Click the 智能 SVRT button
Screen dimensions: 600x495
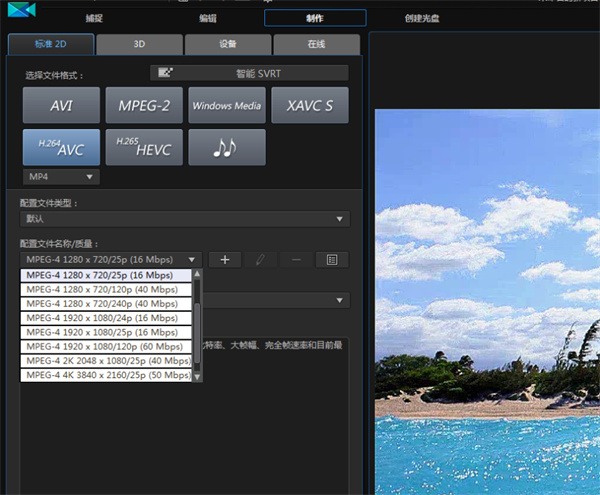click(x=249, y=73)
